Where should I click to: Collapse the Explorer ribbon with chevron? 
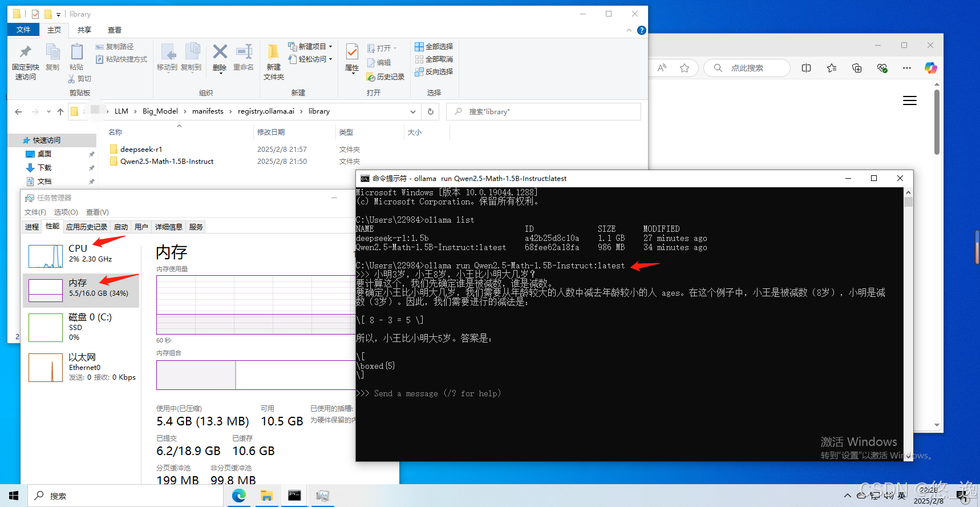tap(629, 30)
